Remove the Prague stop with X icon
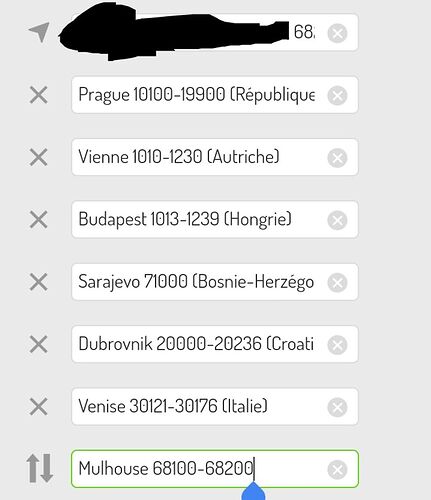This screenshot has width=431, height=500. pos(39,95)
